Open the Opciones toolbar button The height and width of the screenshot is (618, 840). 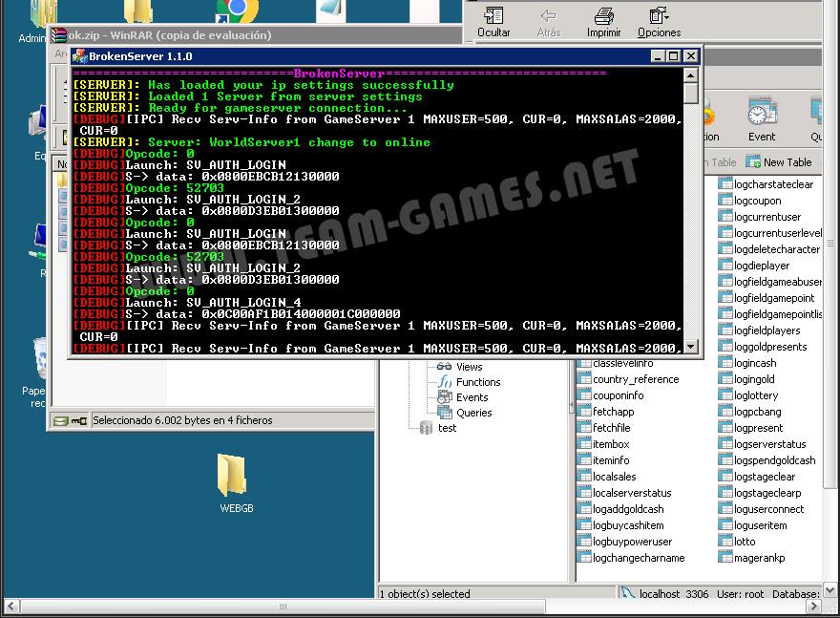click(x=659, y=23)
